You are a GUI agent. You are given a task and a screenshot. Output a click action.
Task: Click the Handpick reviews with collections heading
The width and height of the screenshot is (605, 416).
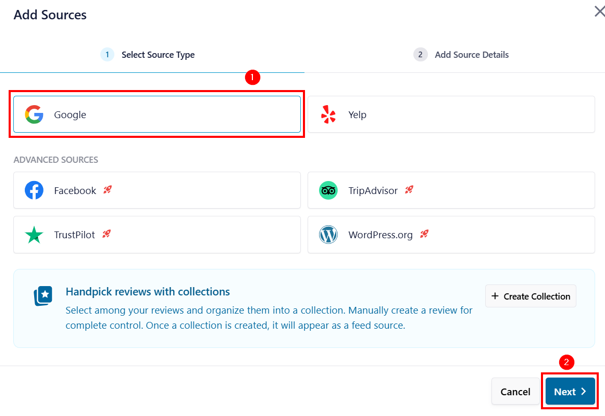point(148,292)
